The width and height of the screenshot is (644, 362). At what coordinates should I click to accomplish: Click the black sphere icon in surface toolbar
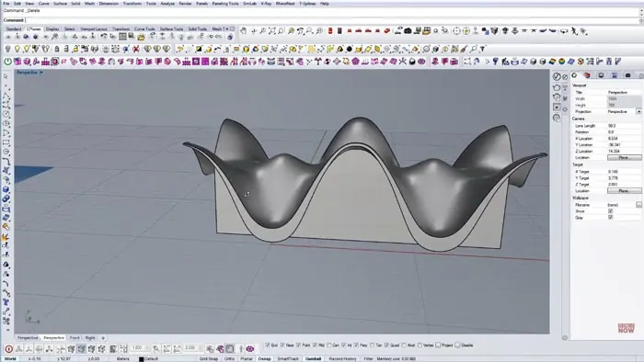(350, 50)
